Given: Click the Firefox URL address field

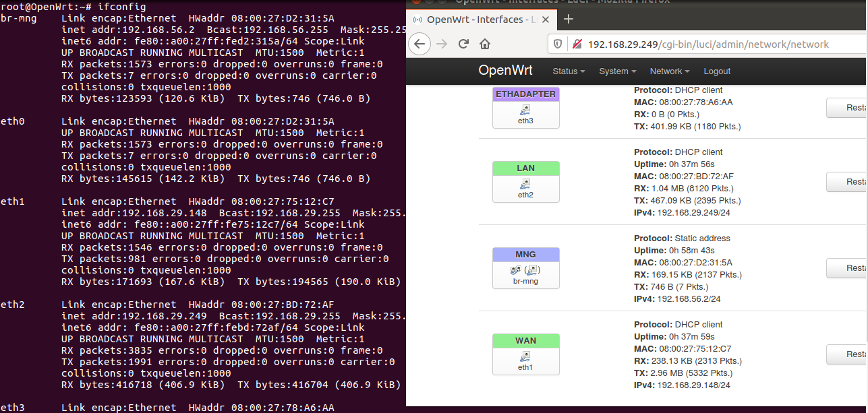Looking at the screenshot, I should (x=708, y=44).
